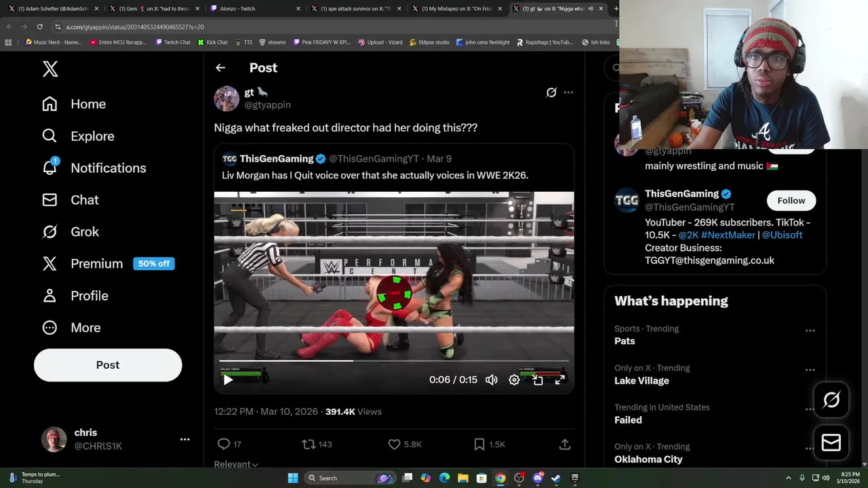The height and width of the screenshot is (488, 868).
Task: Click the 391.4K Views count
Action: (353, 411)
